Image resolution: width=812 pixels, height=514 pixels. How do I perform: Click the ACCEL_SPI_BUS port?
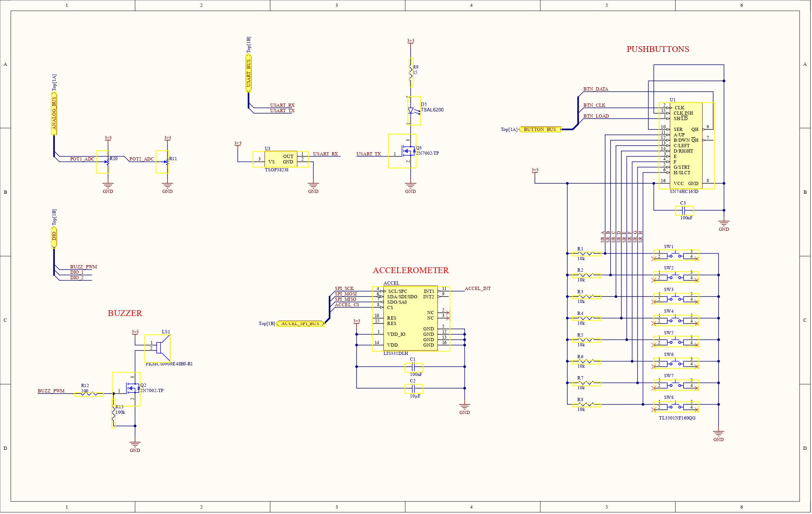pos(300,324)
